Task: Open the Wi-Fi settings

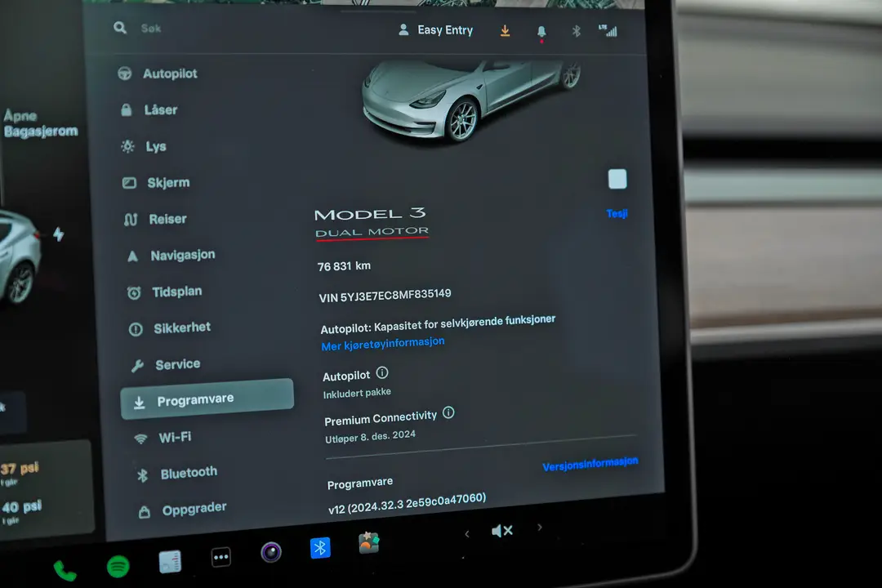Action: [x=163, y=437]
